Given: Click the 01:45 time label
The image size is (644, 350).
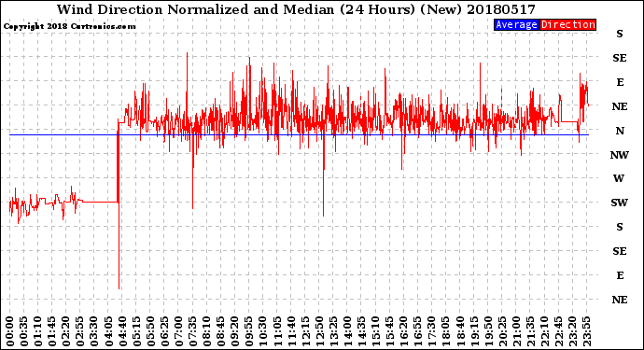Looking at the screenshot, I should tap(52, 331).
